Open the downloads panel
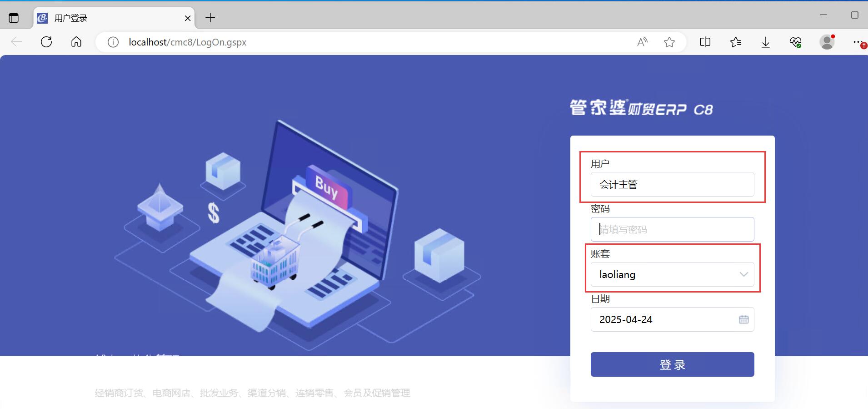The width and height of the screenshot is (868, 409). pyautogui.click(x=766, y=42)
